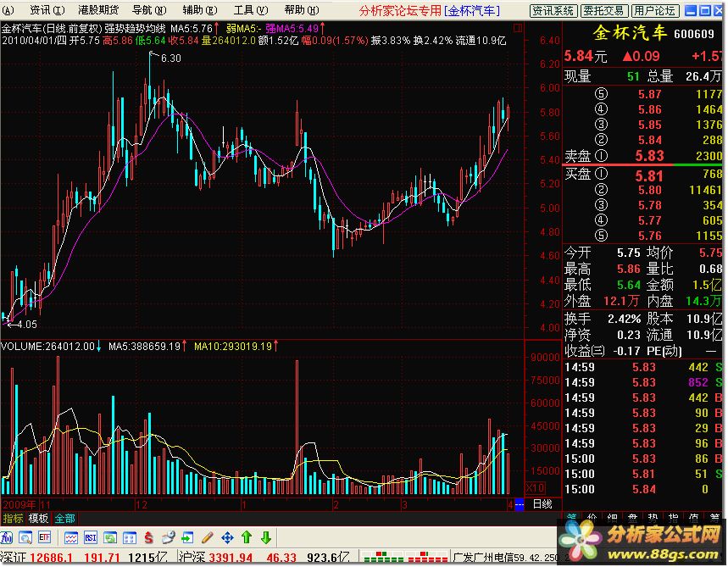
Task: Click the month 12 marker on time axis
Action: (142, 505)
